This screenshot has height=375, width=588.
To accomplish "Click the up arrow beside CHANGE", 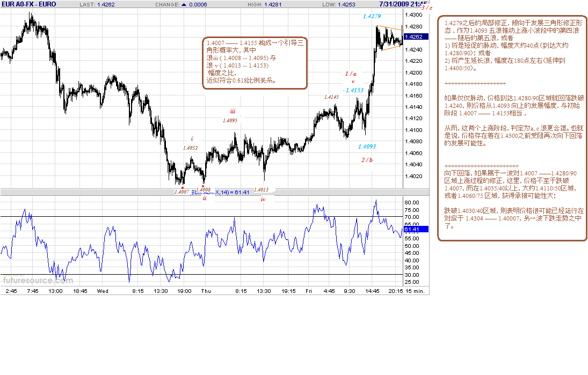I will 184,4.
